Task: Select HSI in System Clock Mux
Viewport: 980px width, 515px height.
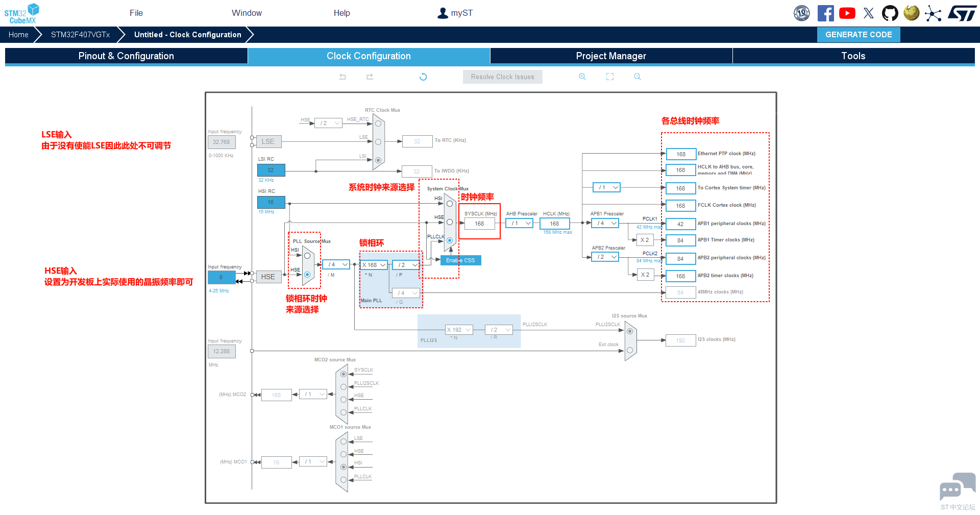Action: (450, 204)
